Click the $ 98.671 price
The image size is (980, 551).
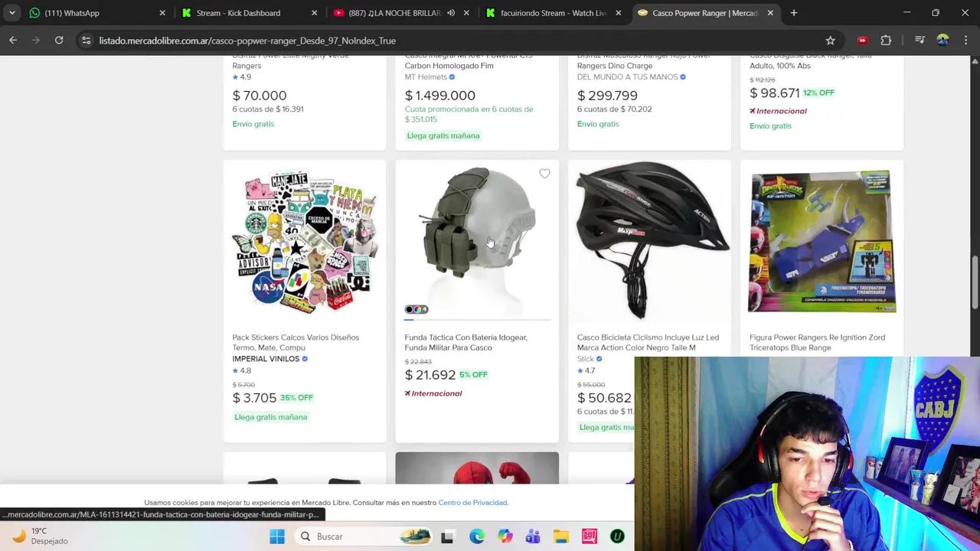tap(775, 93)
